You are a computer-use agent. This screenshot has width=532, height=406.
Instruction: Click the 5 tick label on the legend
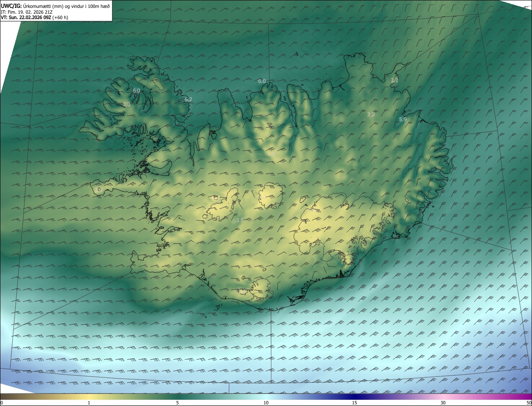tap(177, 403)
